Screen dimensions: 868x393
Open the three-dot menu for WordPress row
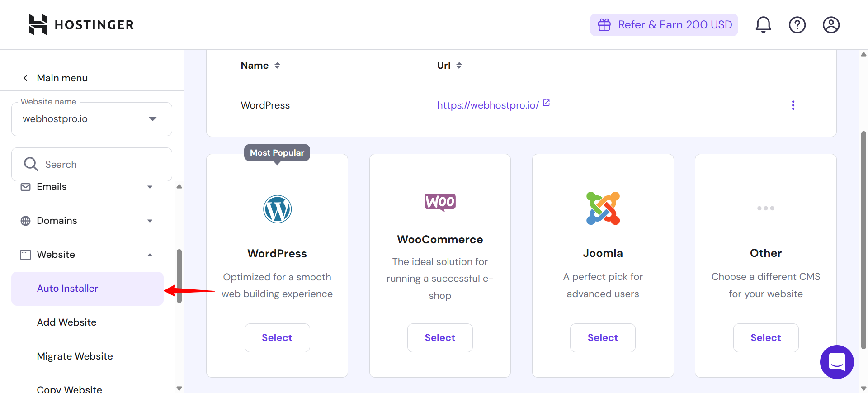[793, 105]
